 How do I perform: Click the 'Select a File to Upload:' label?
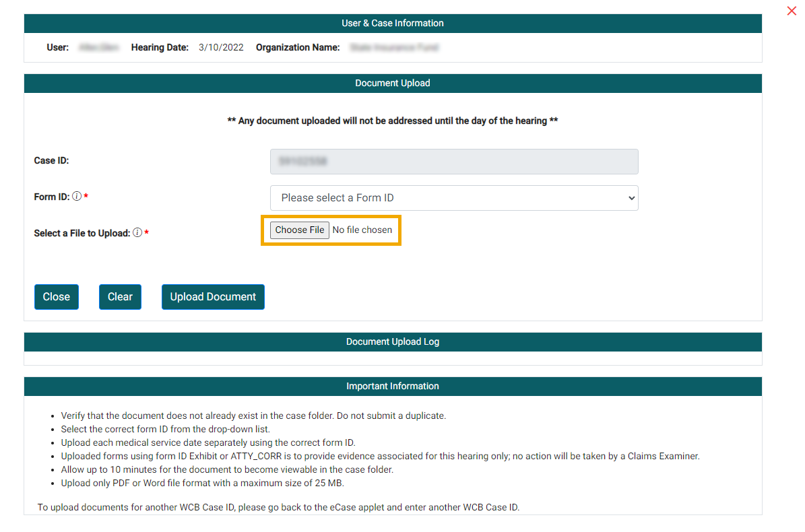pyautogui.click(x=82, y=233)
